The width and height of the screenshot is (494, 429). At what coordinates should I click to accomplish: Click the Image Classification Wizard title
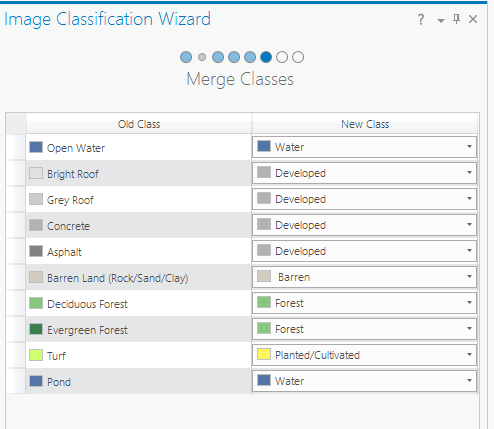point(107,19)
